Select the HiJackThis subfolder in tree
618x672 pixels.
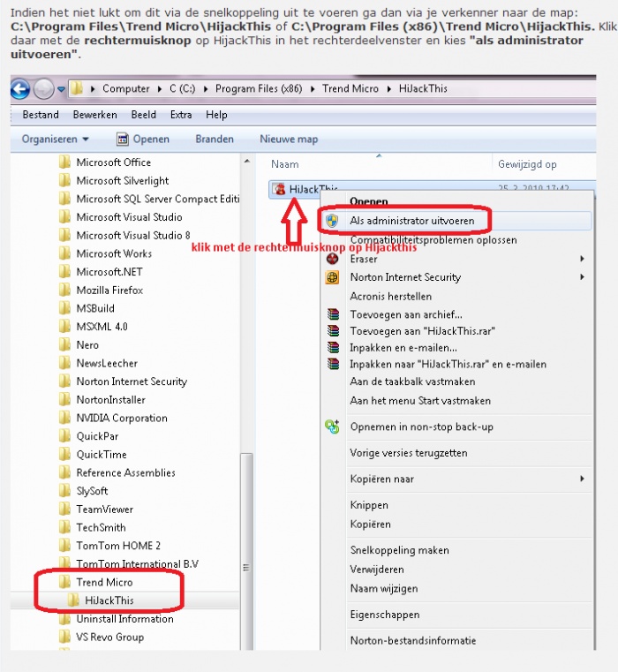(109, 600)
